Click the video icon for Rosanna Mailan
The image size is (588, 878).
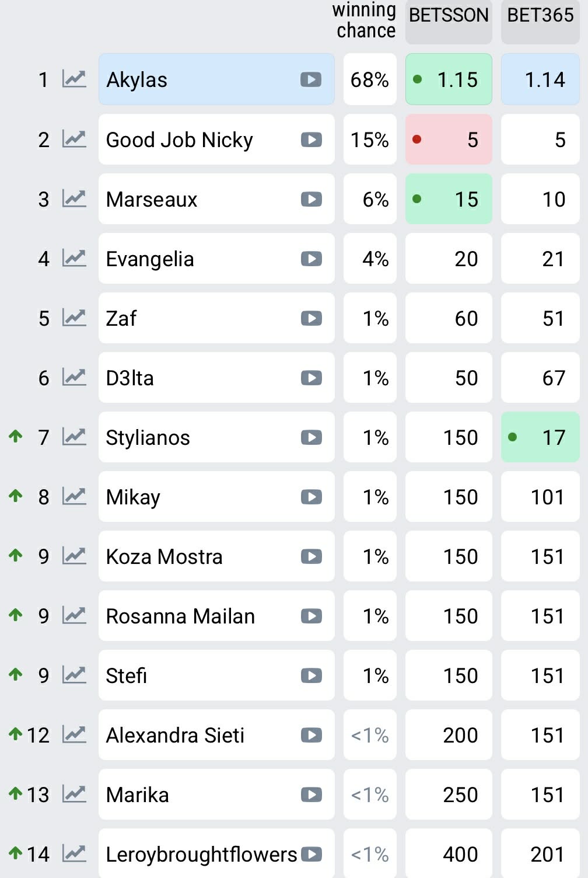pos(311,616)
